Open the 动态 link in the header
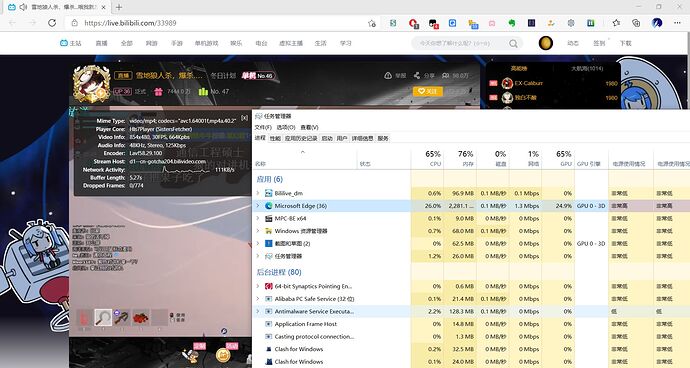This screenshot has width=690, height=368. [x=573, y=43]
